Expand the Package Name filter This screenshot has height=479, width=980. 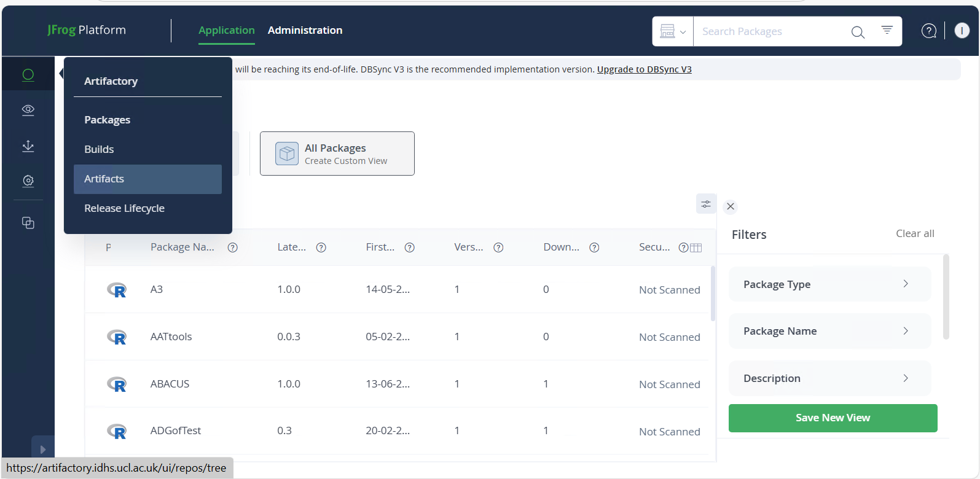[829, 331]
